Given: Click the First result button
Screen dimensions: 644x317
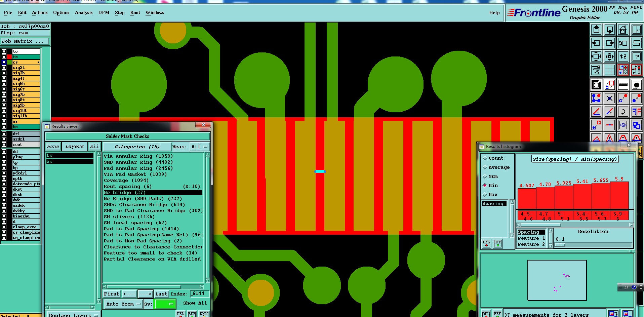Looking at the screenshot, I should point(112,294).
